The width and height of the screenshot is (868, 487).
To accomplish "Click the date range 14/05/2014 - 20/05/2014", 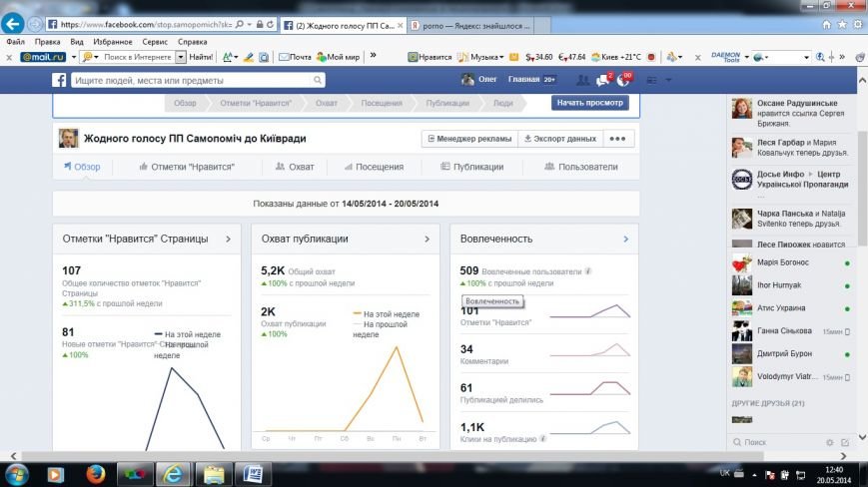I will point(390,204).
